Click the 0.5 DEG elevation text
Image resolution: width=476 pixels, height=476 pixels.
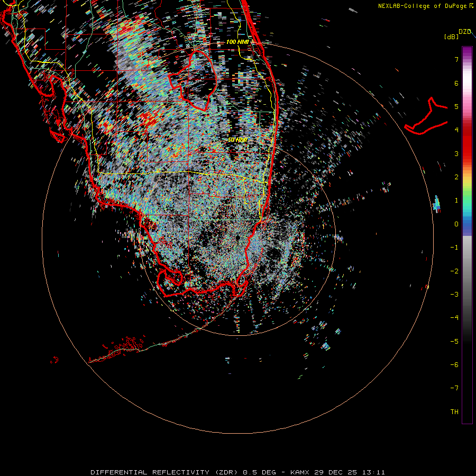click(x=259, y=472)
